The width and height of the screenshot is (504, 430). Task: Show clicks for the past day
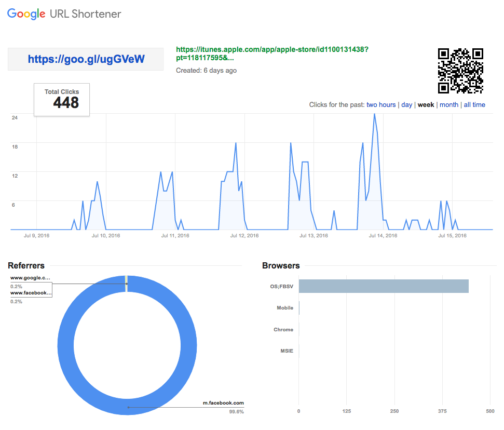[x=406, y=105]
